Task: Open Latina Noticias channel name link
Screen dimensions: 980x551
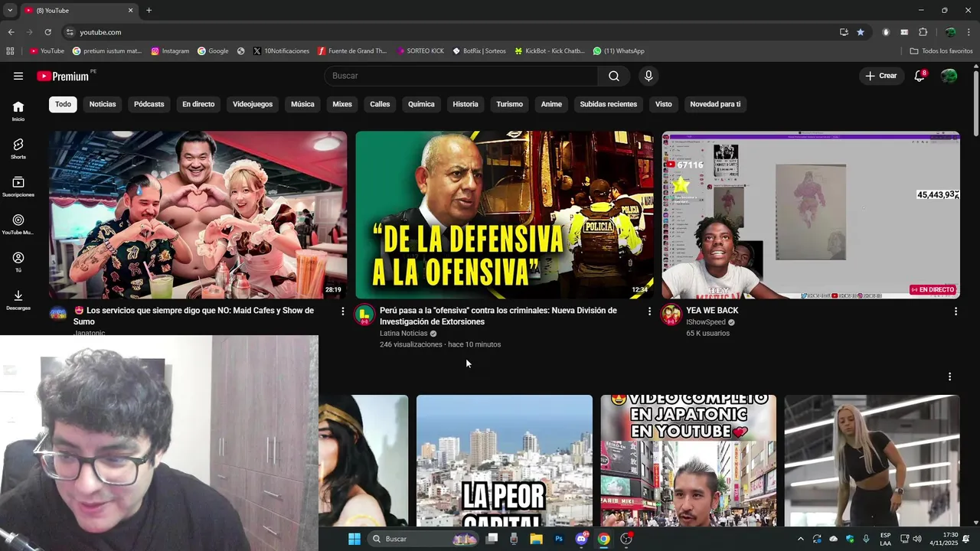Action: pos(403,334)
